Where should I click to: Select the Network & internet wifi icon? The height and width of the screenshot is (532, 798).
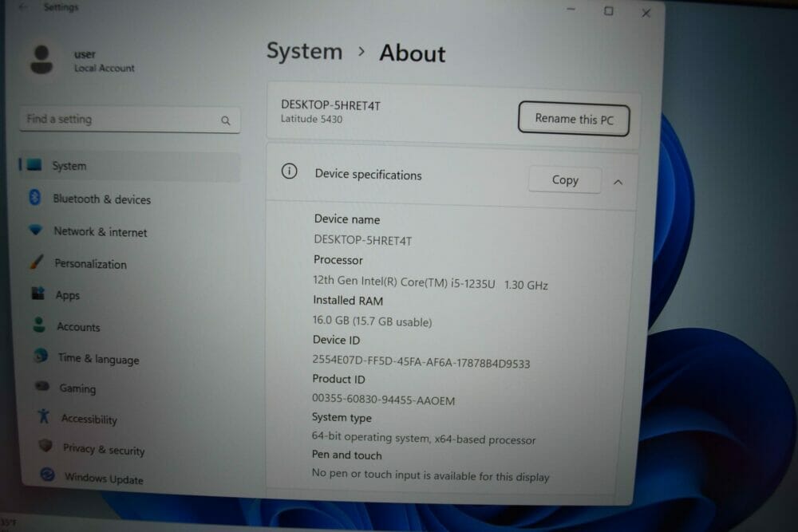36,230
